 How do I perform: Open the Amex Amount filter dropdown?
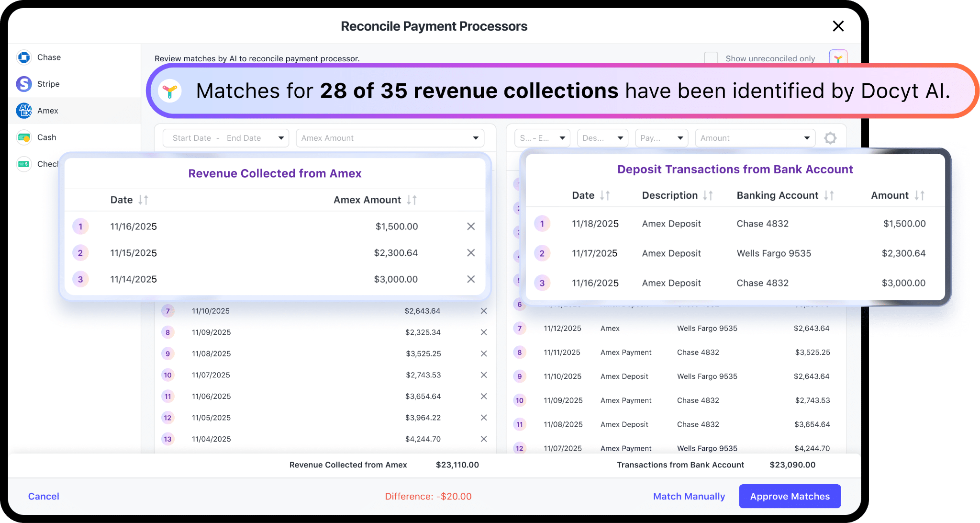(x=390, y=138)
